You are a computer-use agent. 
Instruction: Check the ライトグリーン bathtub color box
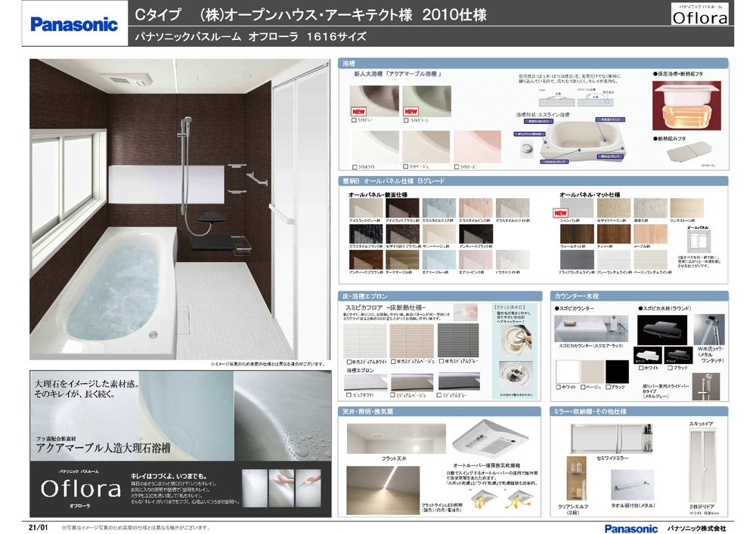click(x=406, y=120)
